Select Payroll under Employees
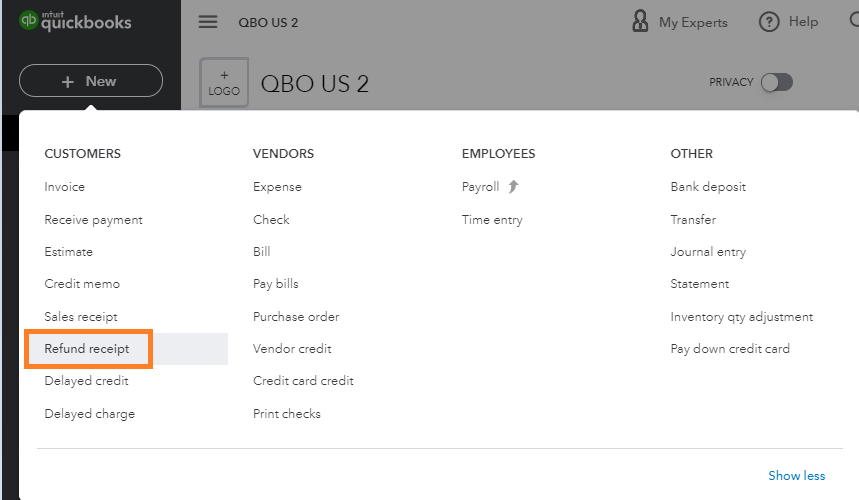 pyautogui.click(x=480, y=187)
